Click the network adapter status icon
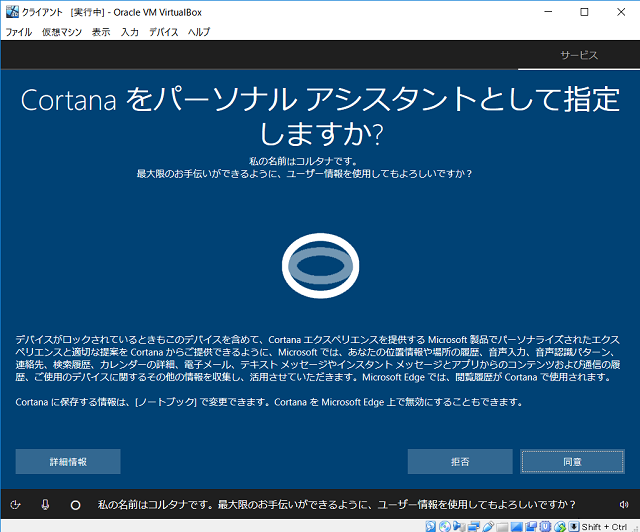Image resolution: width=640 pixels, height=532 pixels. point(473,526)
